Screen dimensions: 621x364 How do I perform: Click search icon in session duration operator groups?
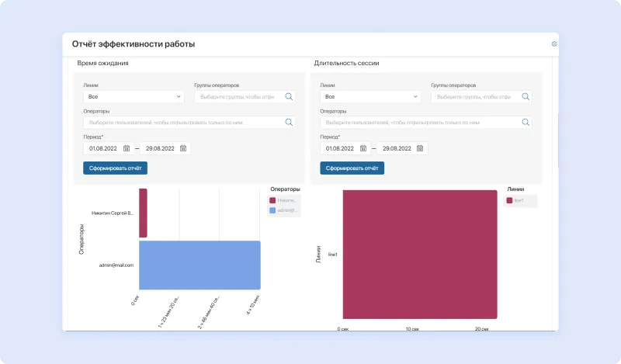click(x=526, y=97)
